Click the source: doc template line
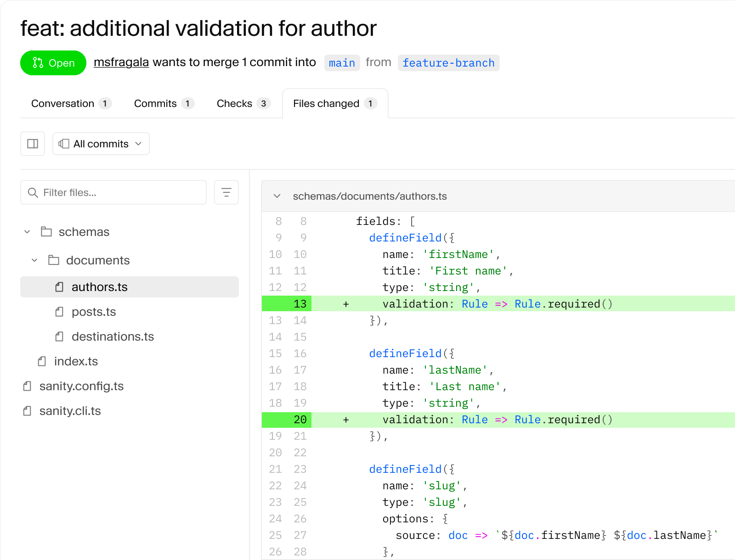 click(557, 535)
